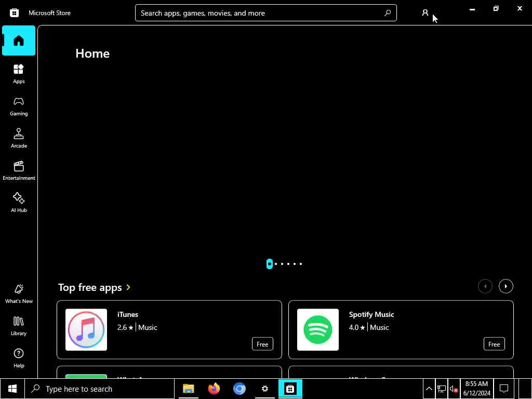Image resolution: width=532 pixels, height=399 pixels.
Task: Open the Windows Start menu
Action: point(12,389)
